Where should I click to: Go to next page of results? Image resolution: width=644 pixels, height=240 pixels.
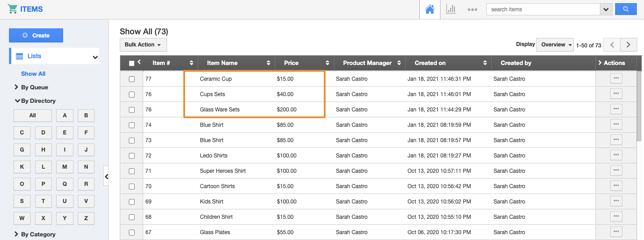tap(628, 45)
